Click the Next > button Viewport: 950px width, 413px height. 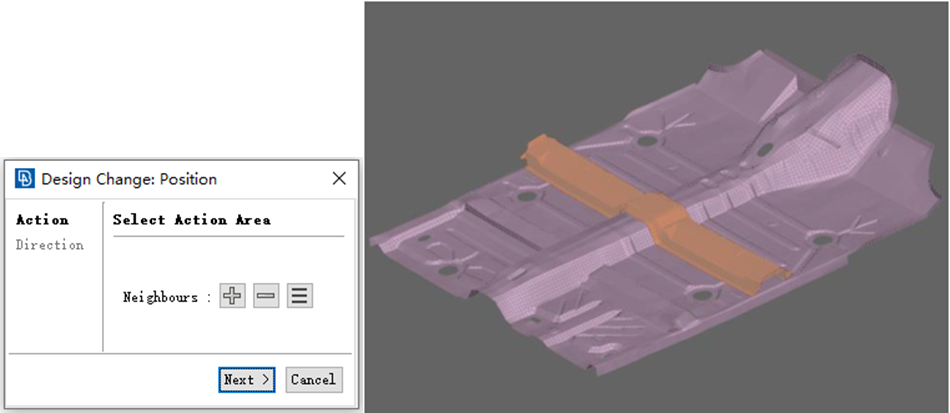click(247, 380)
